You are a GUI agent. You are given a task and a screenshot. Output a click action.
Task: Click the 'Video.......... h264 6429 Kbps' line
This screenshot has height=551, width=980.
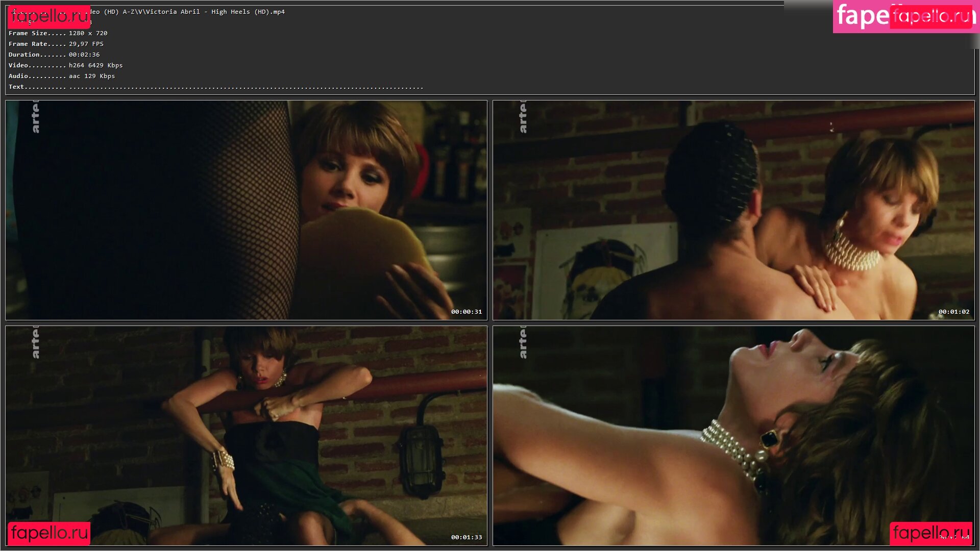tap(66, 65)
